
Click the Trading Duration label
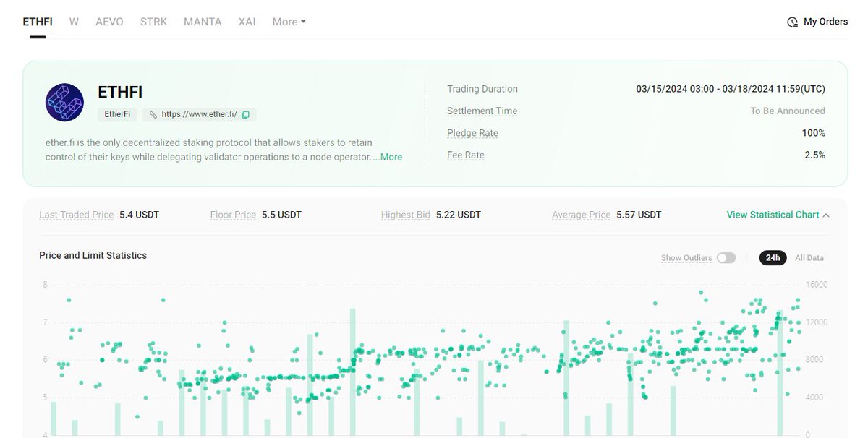[x=482, y=89]
